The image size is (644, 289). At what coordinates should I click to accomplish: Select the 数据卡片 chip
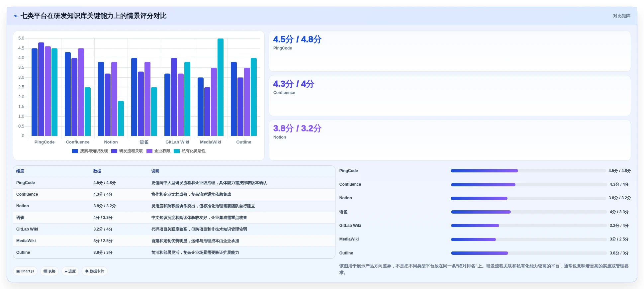point(95,271)
